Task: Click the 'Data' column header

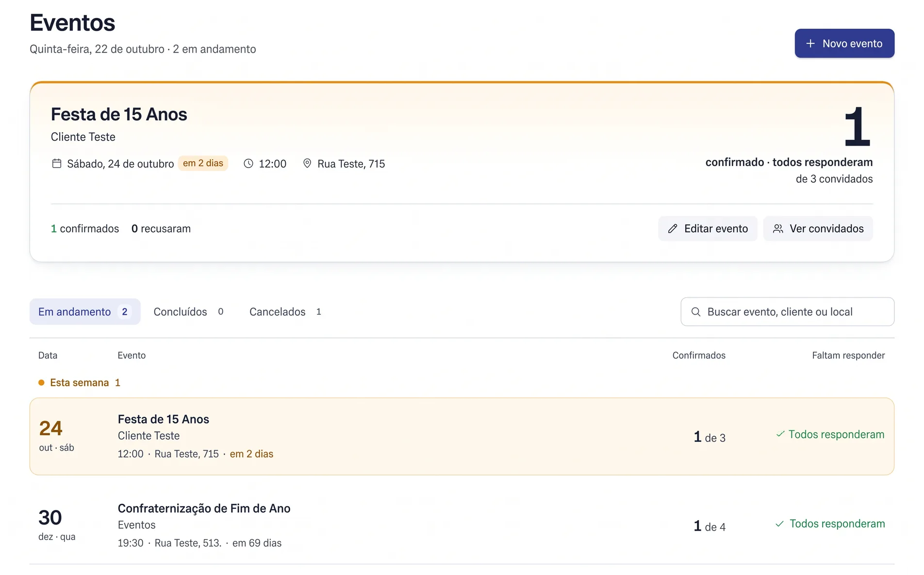Action: (48, 355)
